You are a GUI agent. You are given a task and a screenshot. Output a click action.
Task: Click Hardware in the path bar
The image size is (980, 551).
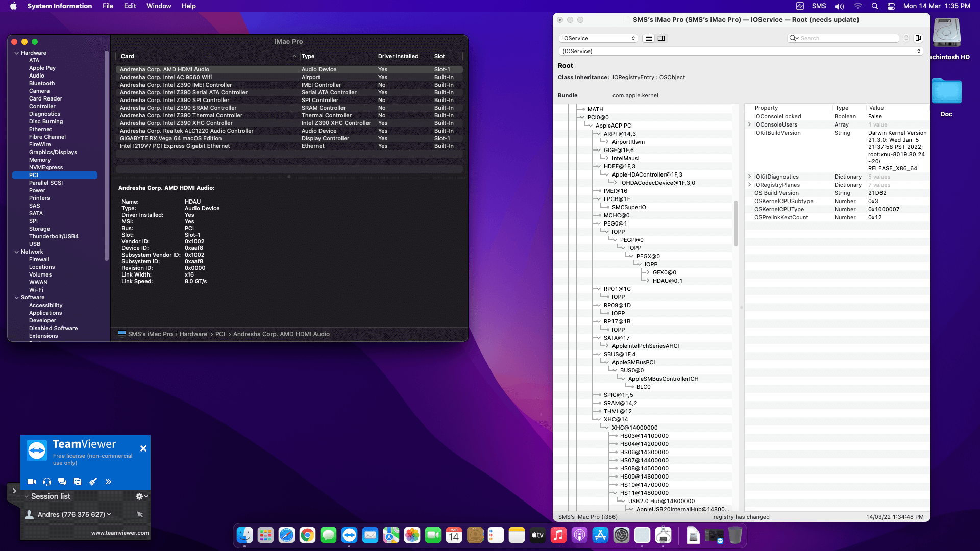[193, 334]
